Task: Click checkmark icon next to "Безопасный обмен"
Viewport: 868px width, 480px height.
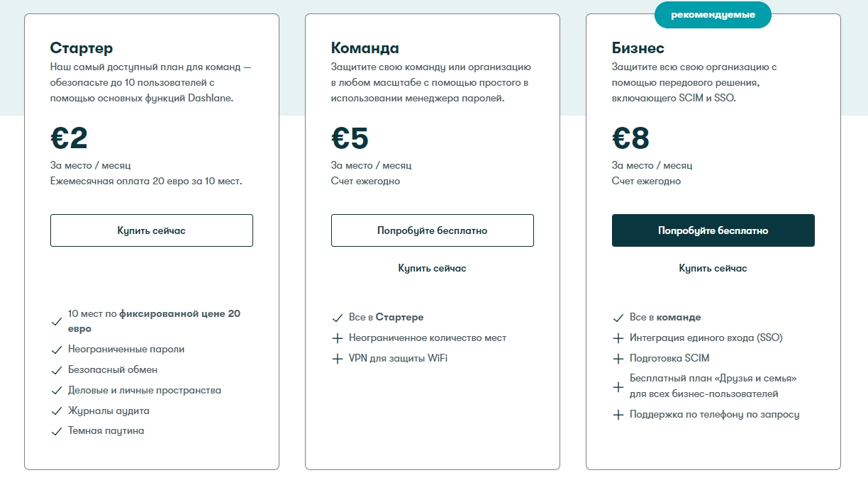Action: 57,371
